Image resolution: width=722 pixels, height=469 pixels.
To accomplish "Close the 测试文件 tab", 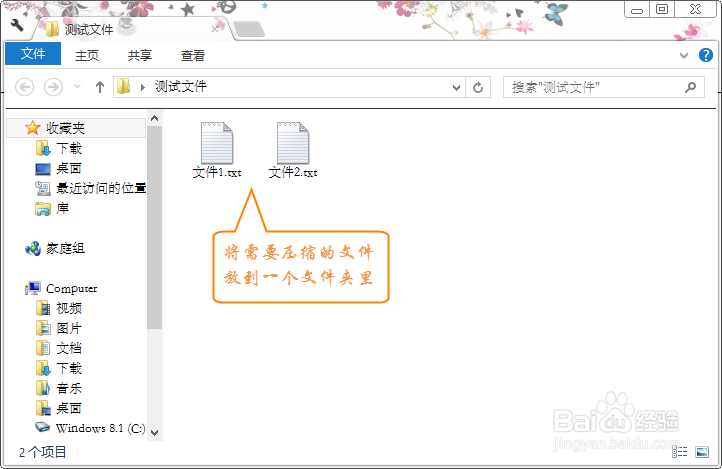I will (215, 29).
